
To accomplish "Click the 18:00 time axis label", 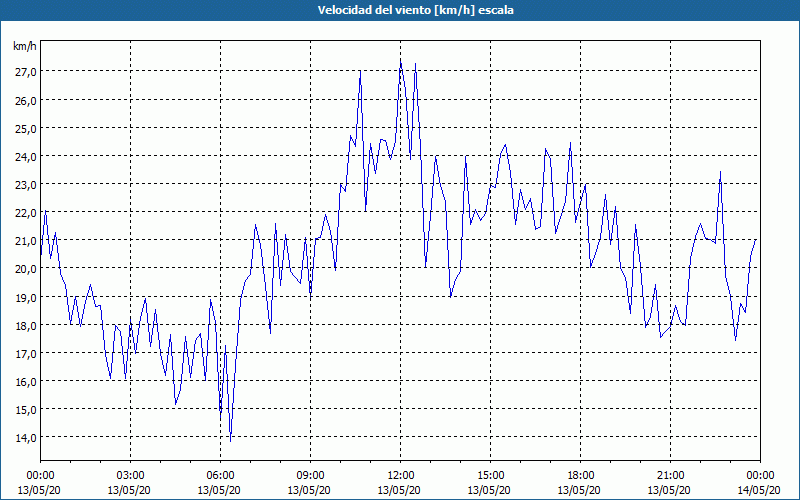I will tap(580, 476).
